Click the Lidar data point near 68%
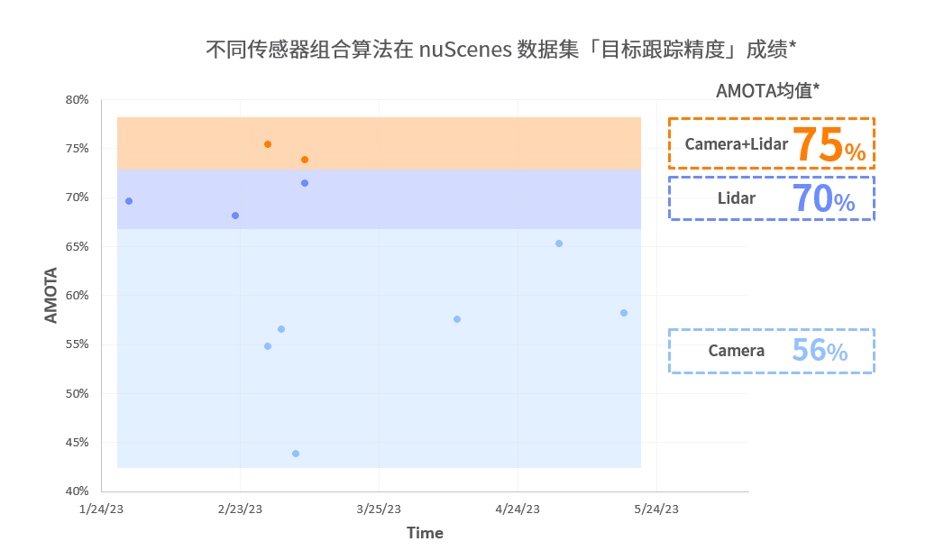 (x=235, y=216)
